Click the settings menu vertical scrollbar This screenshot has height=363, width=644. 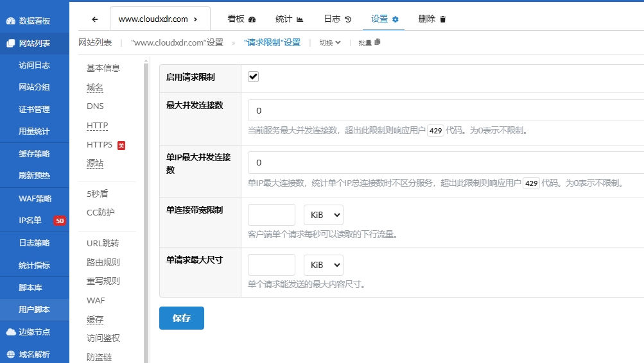coord(146,212)
